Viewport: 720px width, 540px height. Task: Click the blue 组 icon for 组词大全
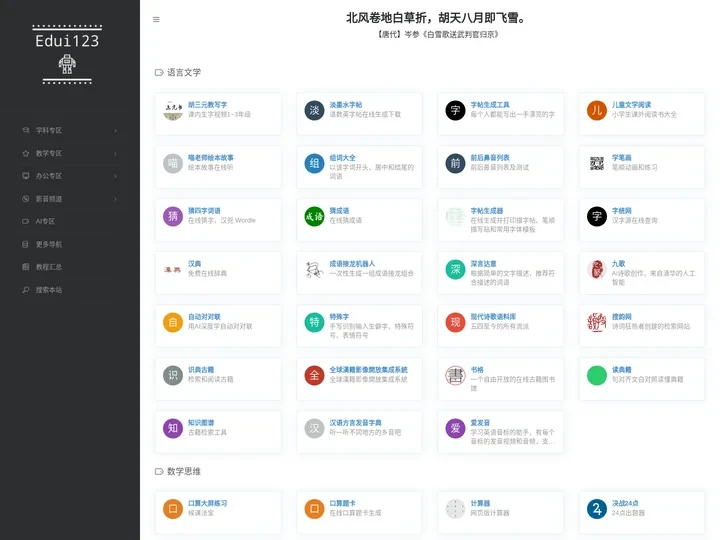click(x=314, y=163)
